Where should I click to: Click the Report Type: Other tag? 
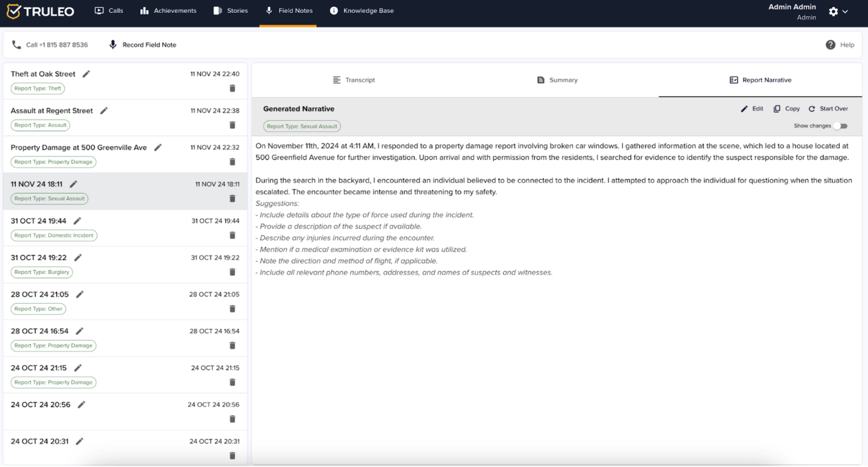tap(38, 309)
